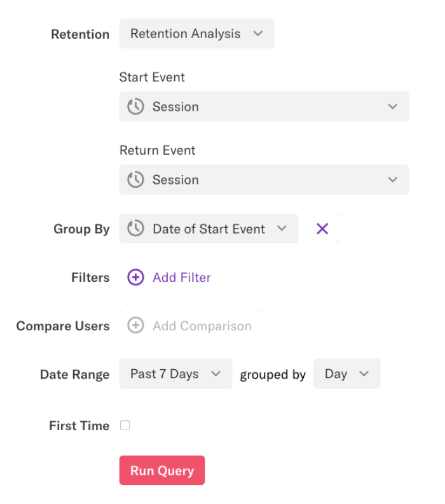Image resolution: width=445 pixels, height=504 pixels.
Task: Click the clock icon in Return Event field
Action: [x=135, y=179]
